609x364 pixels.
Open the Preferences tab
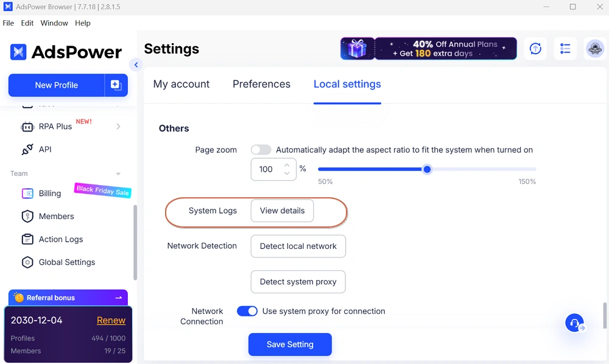pos(261,84)
